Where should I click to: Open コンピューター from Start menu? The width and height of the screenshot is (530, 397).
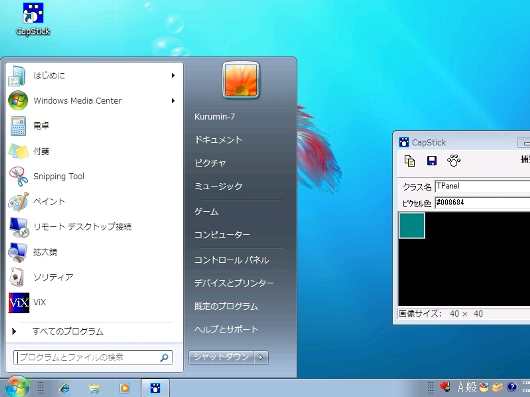point(222,235)
